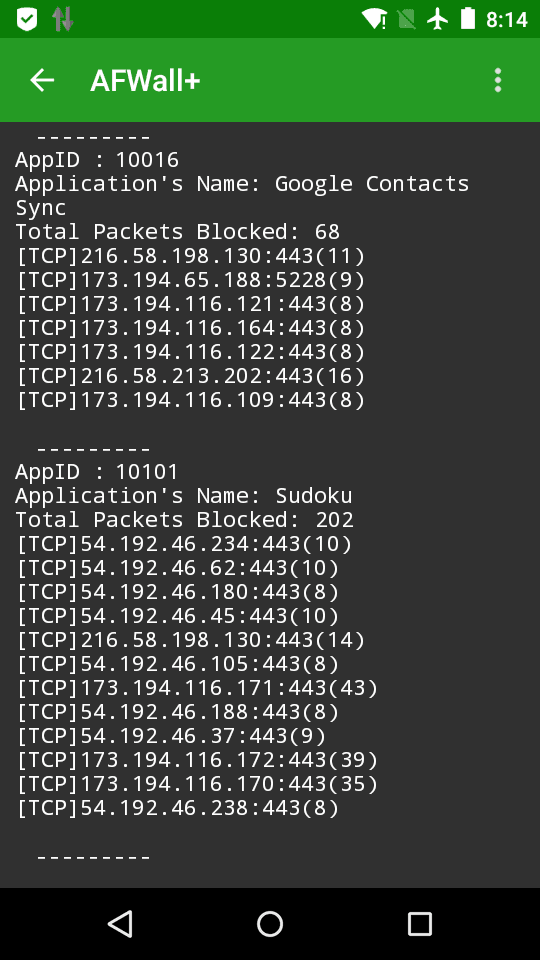Tap the shield icon in status bar
The image size is (540, 960).
click(x=26, y=20)
